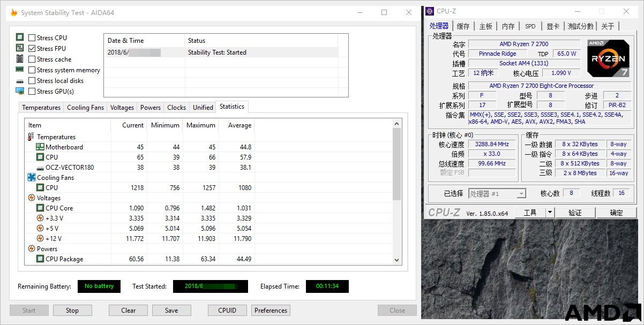Click the Clear button

coord(129,311)
